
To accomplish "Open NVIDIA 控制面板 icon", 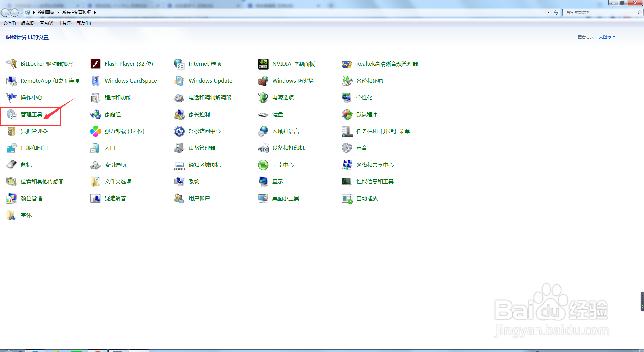I will 263,64.
